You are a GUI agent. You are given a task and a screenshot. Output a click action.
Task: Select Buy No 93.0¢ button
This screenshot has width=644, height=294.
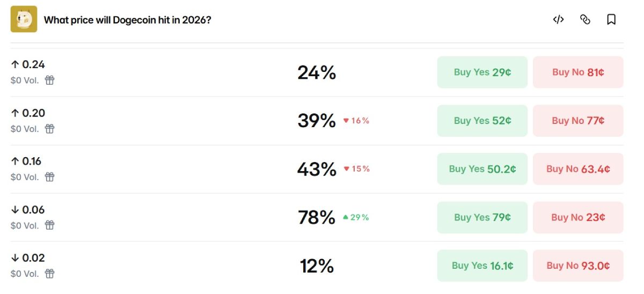[x=578, y=266]
